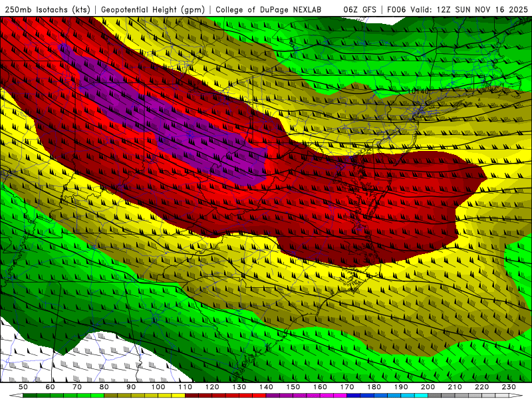The width and height of the screenshot is (532, 399).
Task: Click the "80" legend value
Action: coord(104,387)
